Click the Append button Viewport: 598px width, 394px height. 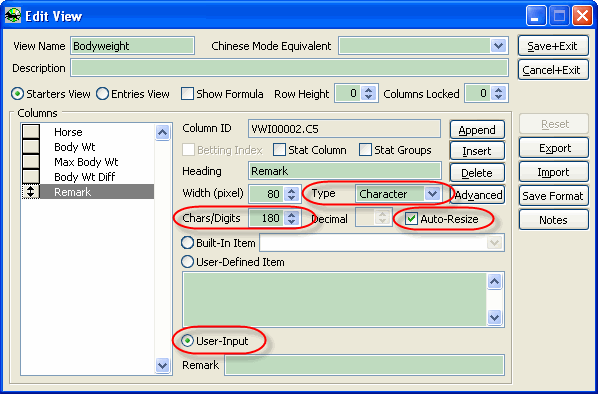(x=477, y=130)
